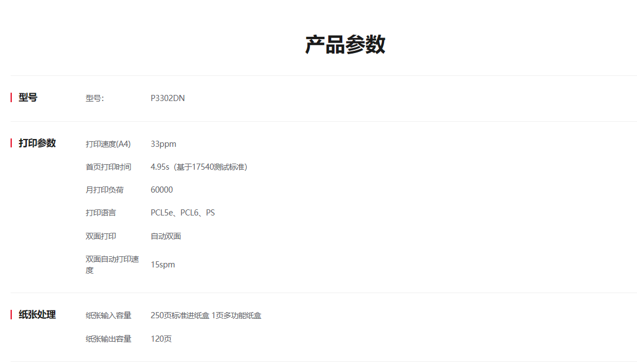
Task: Click the 产品参数 page heading
Action: click(x=345, y=44)
